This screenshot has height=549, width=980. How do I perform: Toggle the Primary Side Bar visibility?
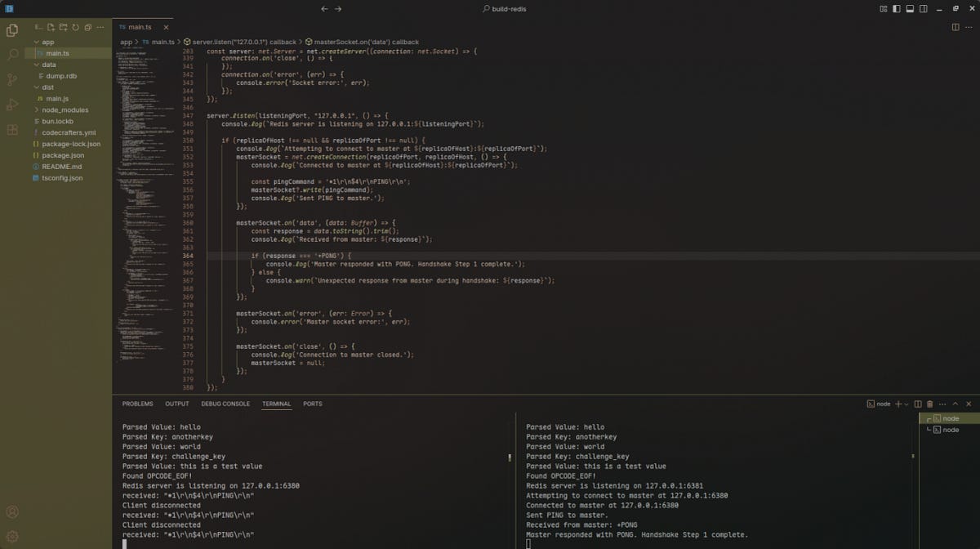[x=896, y=8]
